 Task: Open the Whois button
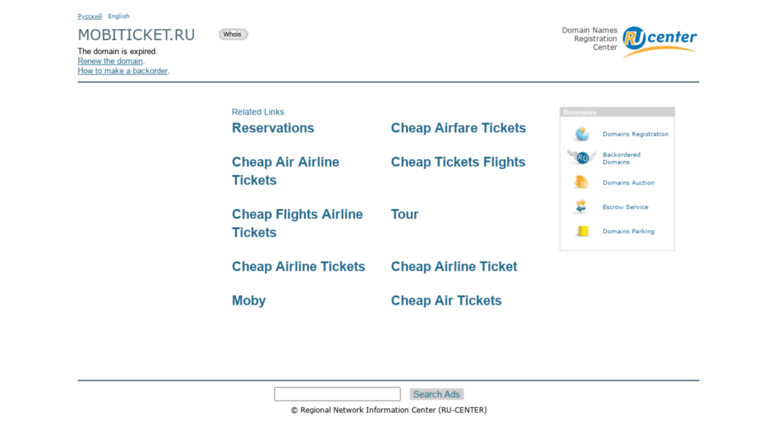click(233, 34)
